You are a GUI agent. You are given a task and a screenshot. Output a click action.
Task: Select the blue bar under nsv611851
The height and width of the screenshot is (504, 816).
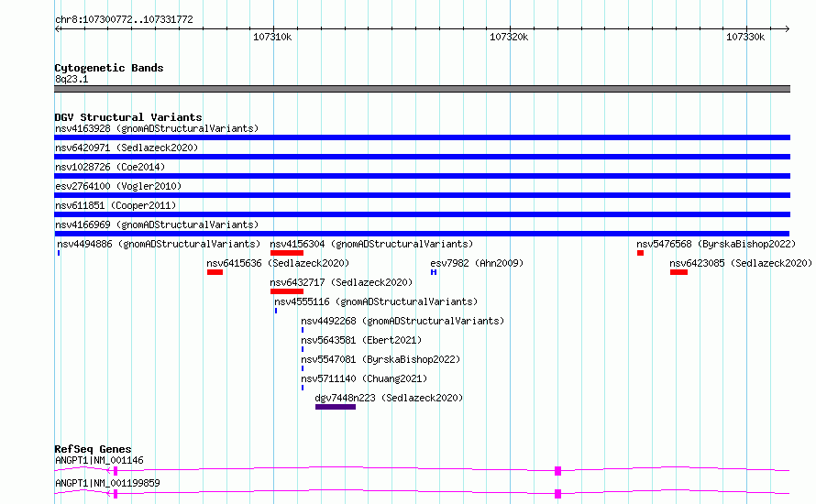click(x=422, y=214)
